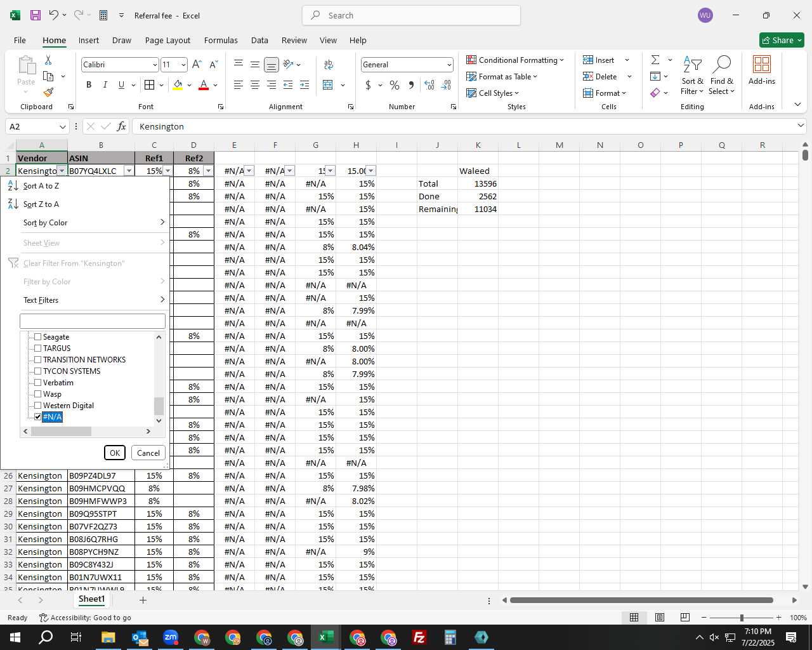Apply the yellow fill color swatch

point(178,85)
